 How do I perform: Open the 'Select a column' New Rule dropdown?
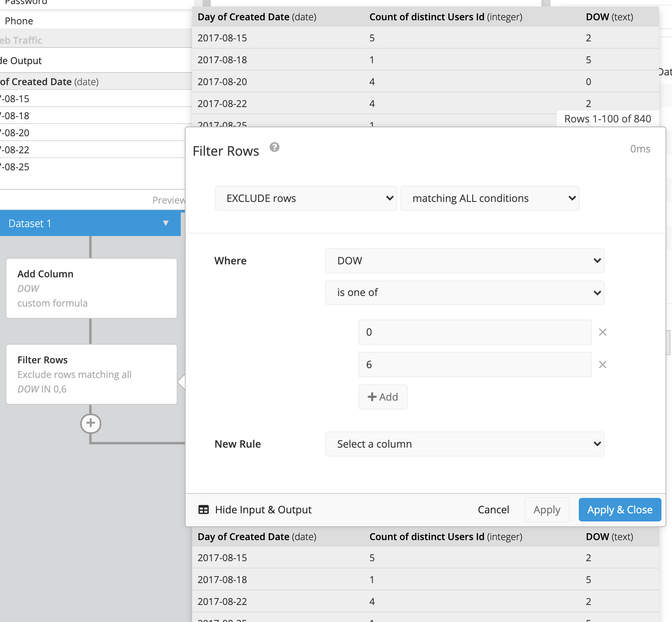[x=464, y=444]
